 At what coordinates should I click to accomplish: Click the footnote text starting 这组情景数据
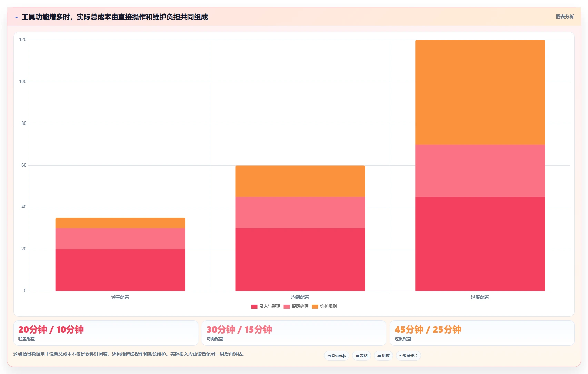(x=130, y=354)
